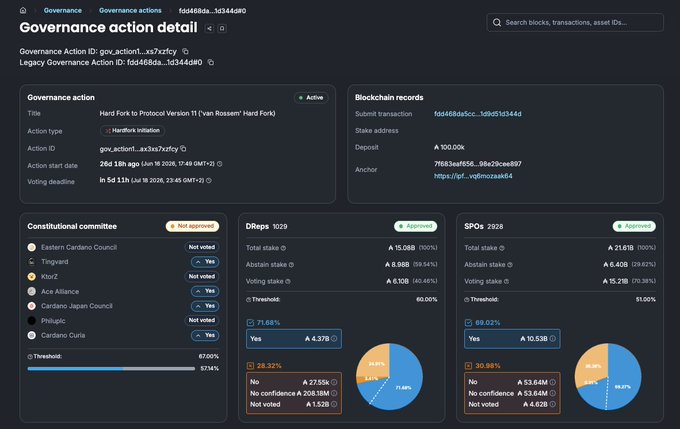Image resolution: width=680 pixels, height=429 pixels.
Task: Click Cardano Curia avatar icon
Action: pos(32,335)
